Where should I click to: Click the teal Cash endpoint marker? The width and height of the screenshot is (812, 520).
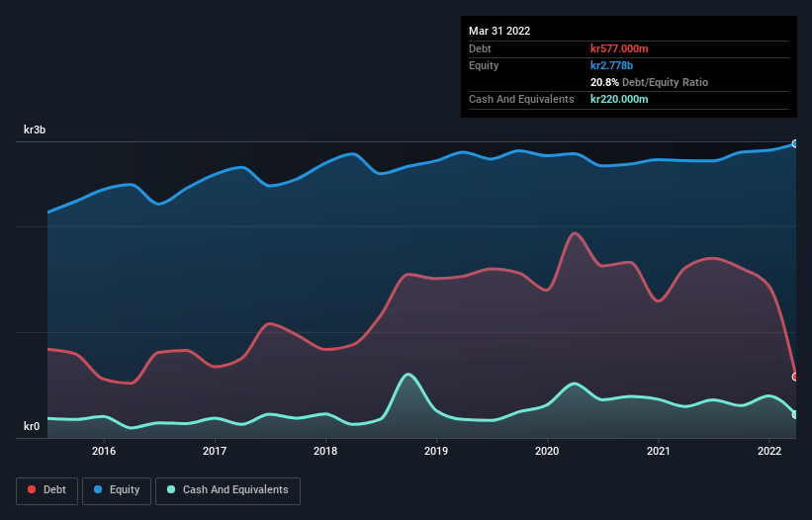(x=795, y=414)
